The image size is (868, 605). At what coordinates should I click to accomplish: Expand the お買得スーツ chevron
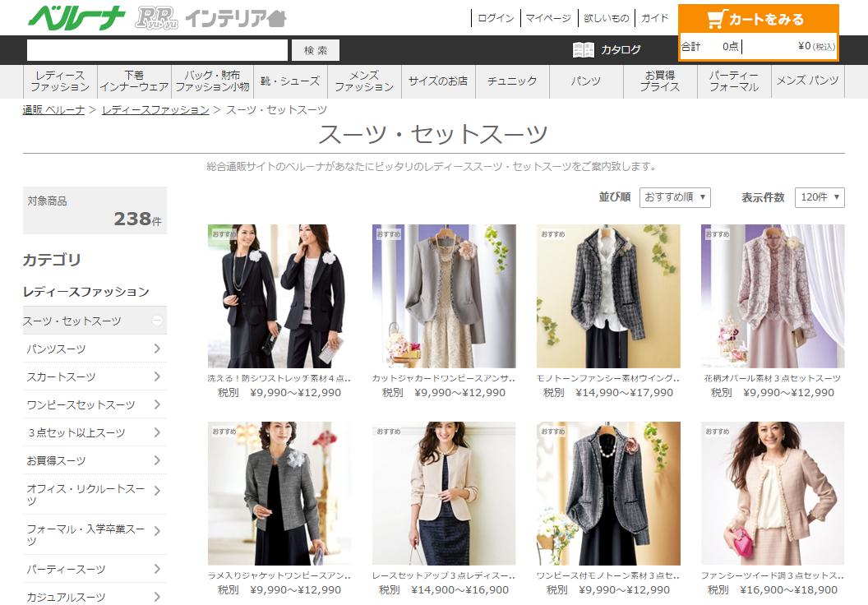point(157,460)
